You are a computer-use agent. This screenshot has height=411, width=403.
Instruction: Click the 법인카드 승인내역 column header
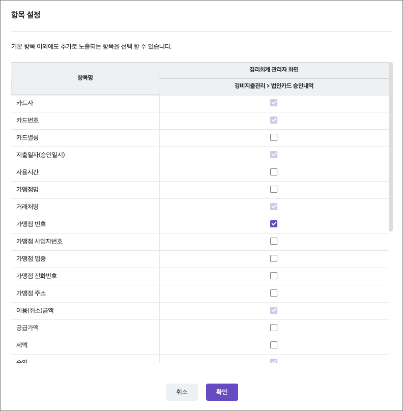click(274, 86)
